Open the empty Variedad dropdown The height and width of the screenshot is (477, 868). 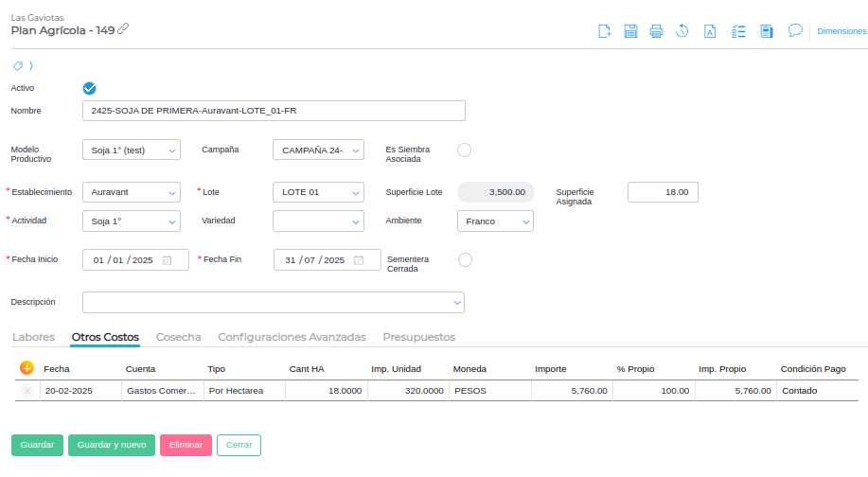[318, 221]
